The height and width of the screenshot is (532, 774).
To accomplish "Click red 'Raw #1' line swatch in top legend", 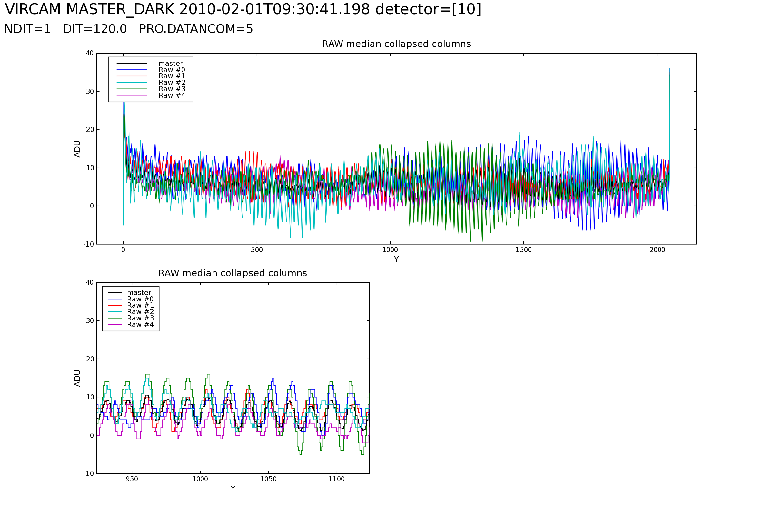I will point(132,76).
